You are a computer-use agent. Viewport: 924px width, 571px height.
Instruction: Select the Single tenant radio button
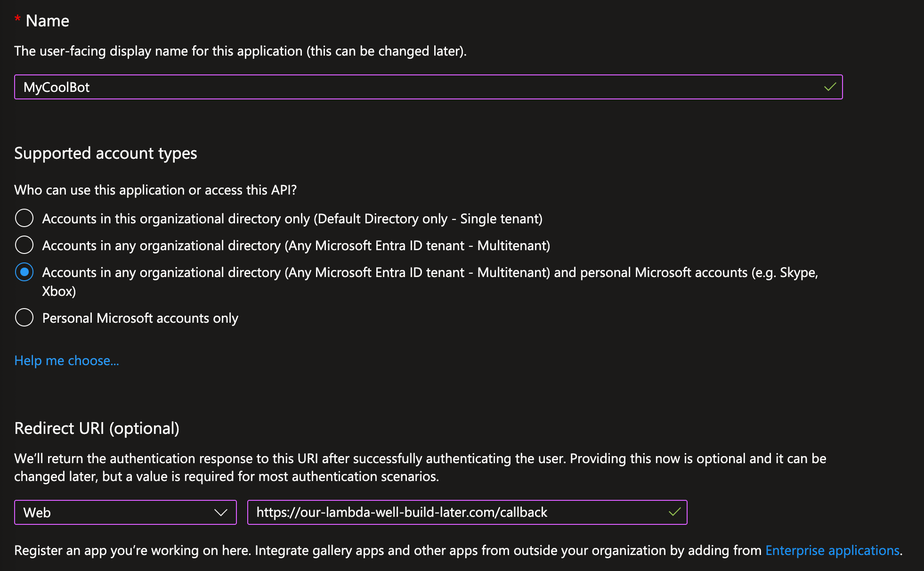(x=24, y=219)
